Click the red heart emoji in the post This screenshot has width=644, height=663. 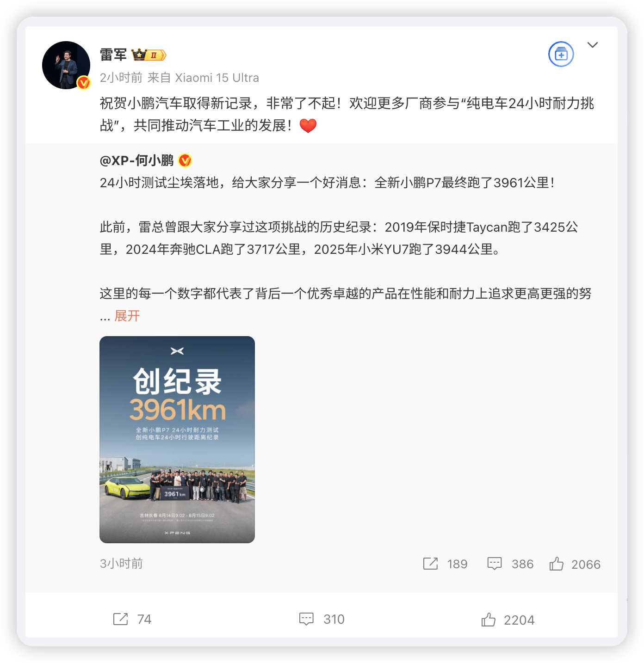pyautogui.click(x=308, y=125)
